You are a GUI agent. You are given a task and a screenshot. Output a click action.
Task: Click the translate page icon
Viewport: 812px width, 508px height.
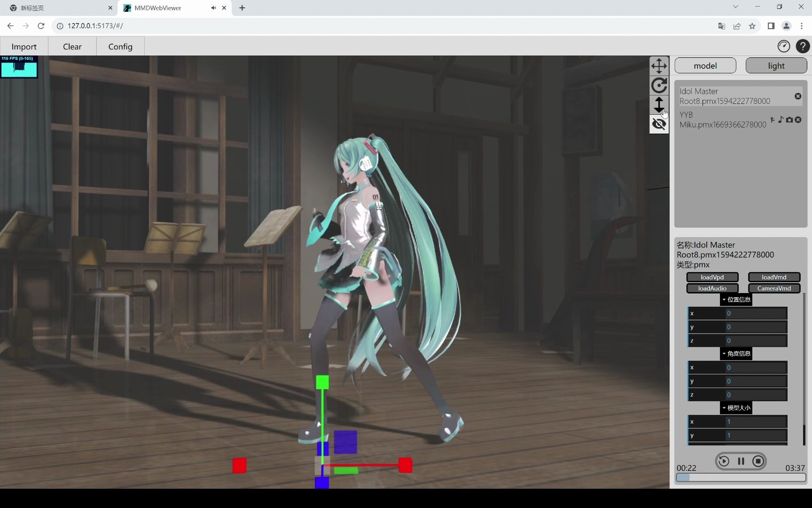pos(722,26)
